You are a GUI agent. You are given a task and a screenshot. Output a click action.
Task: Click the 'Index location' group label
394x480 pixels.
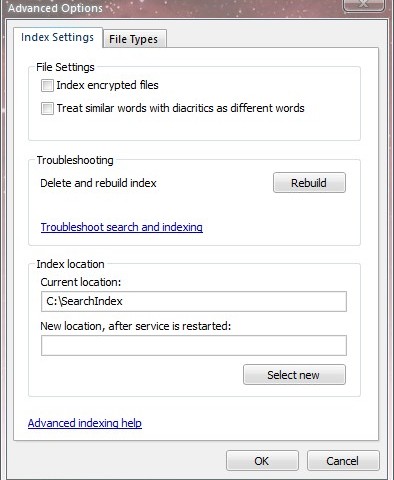click(x=70, y=264)
